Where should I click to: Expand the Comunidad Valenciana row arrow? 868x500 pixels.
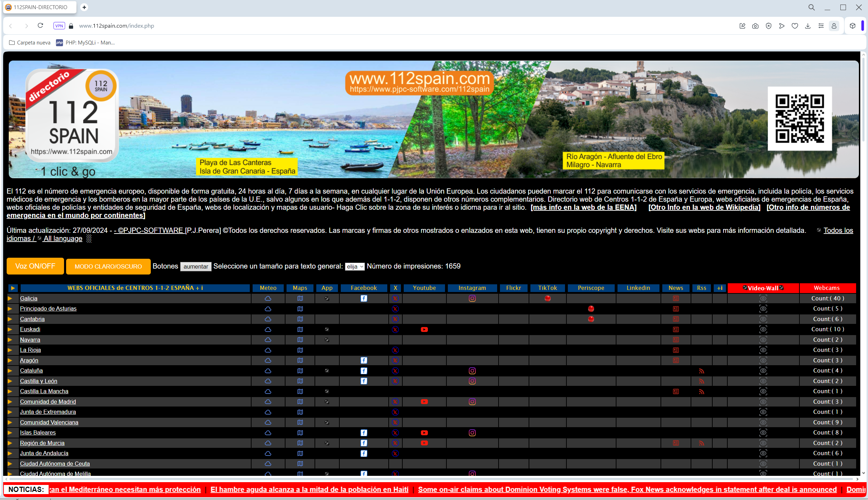10,422
